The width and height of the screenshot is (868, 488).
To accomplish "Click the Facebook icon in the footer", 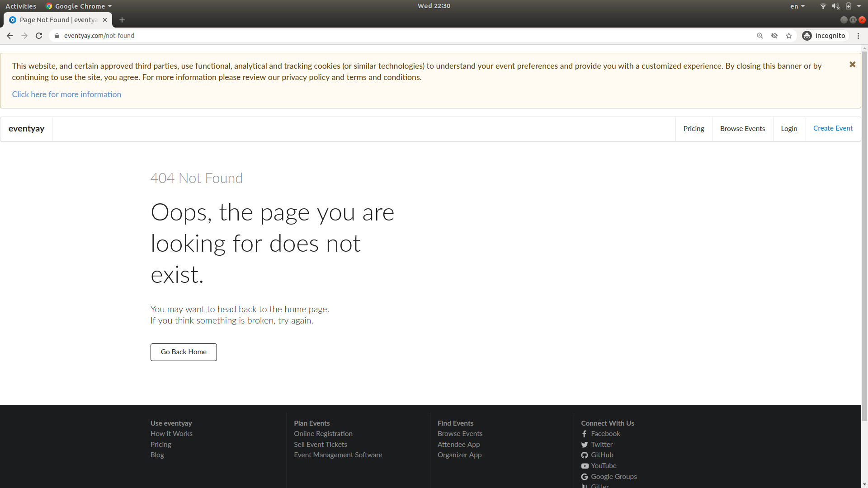I will 584,434.
